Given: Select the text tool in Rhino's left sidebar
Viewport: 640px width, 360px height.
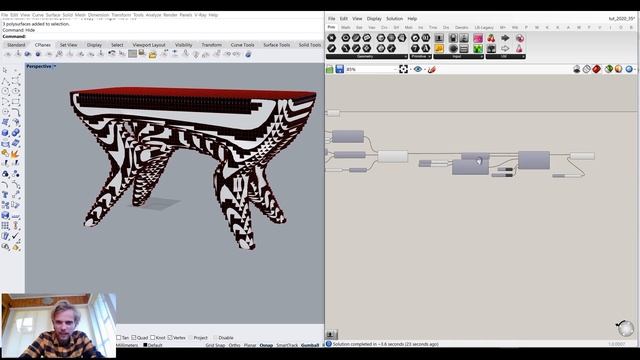Looking at the screenshot, I should click(5, 195).
